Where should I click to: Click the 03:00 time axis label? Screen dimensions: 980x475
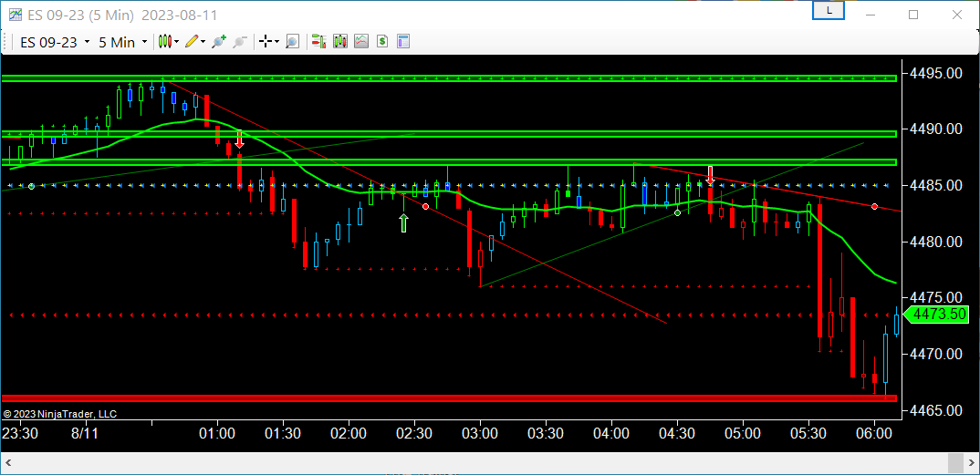coord(480,433)
